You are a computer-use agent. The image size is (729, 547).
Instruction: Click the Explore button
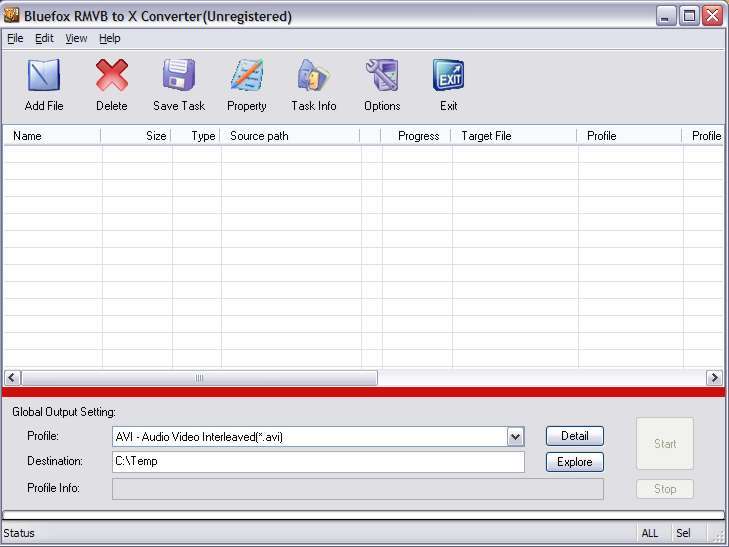(x=575, y=462)
